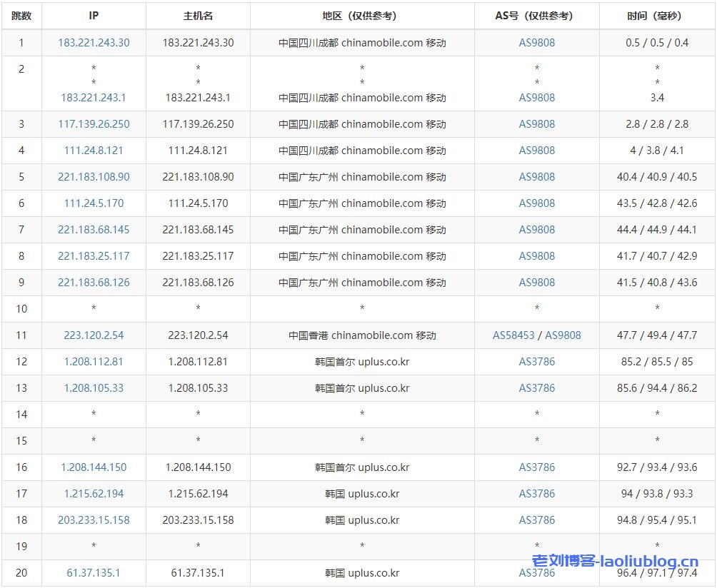Open the 117.139.26.250 IP column link
717x588 pixels.
tap(94, 124)
